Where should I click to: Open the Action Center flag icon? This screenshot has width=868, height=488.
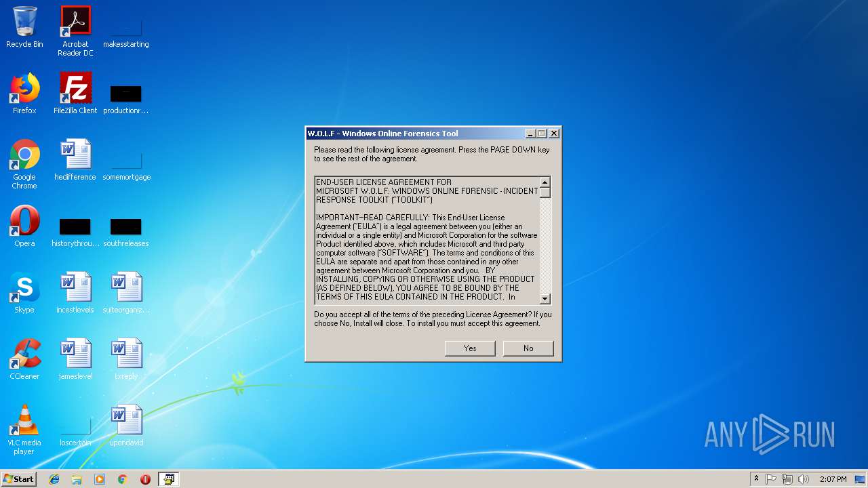tap(771, 479)
